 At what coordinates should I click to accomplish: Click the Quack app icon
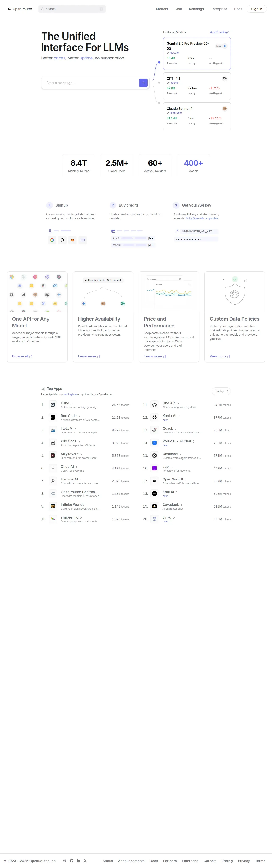click(x=154, y=430)
